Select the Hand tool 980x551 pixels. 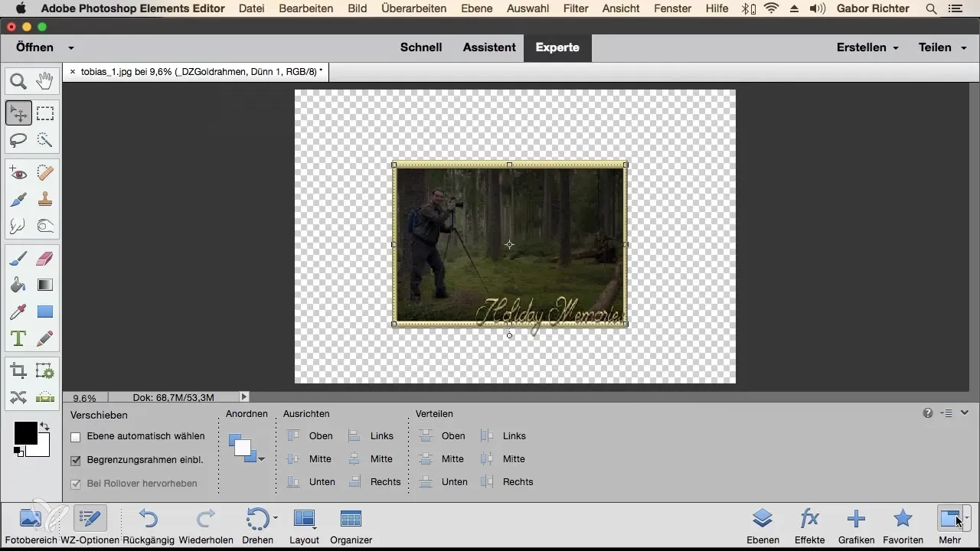click(45, 81)
